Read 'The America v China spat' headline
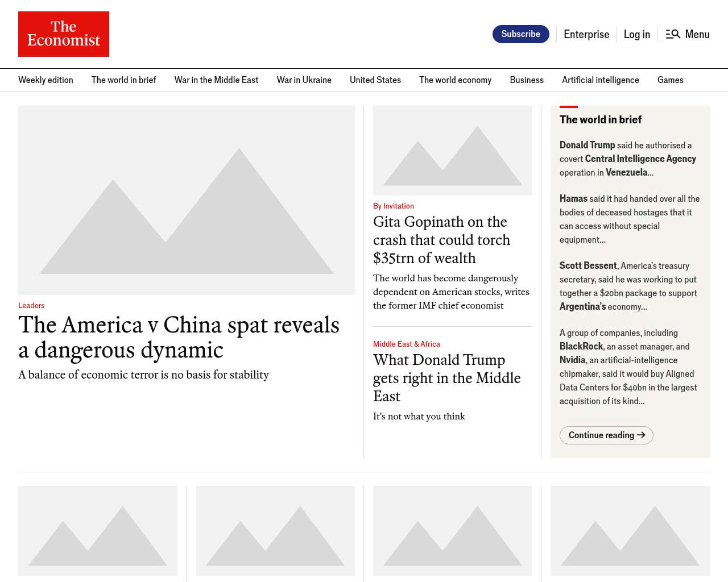 [179, 337]
